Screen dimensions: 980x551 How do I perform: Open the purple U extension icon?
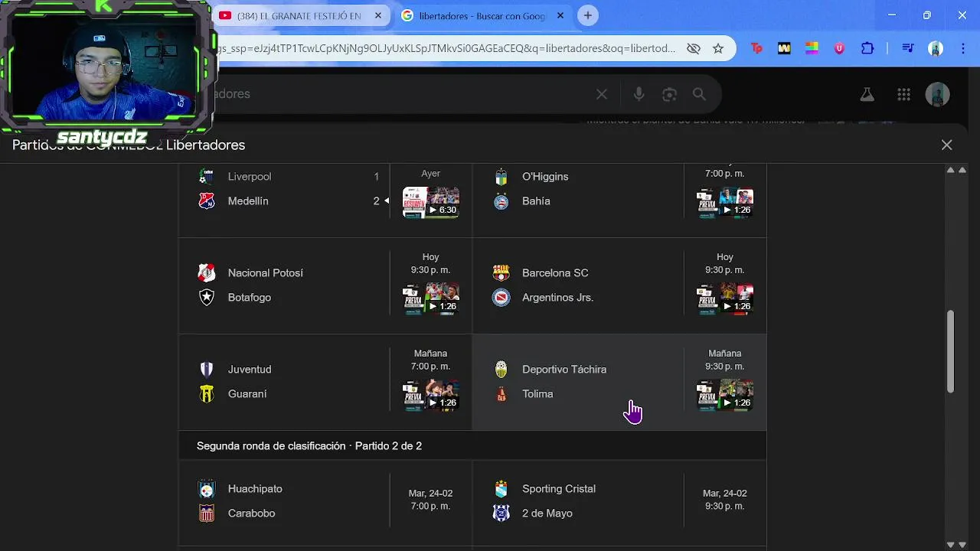coord(839,48)
